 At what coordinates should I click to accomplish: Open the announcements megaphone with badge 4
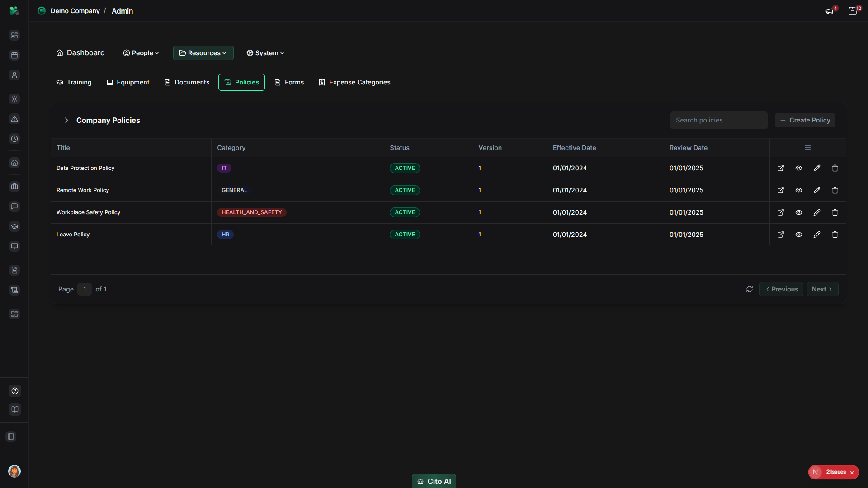click(x=830, y=10)
